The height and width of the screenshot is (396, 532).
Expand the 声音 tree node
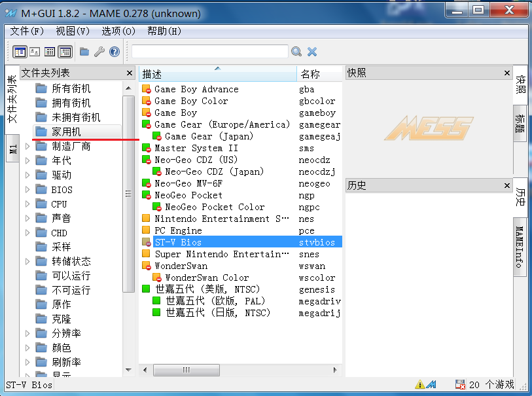[27, 218]
